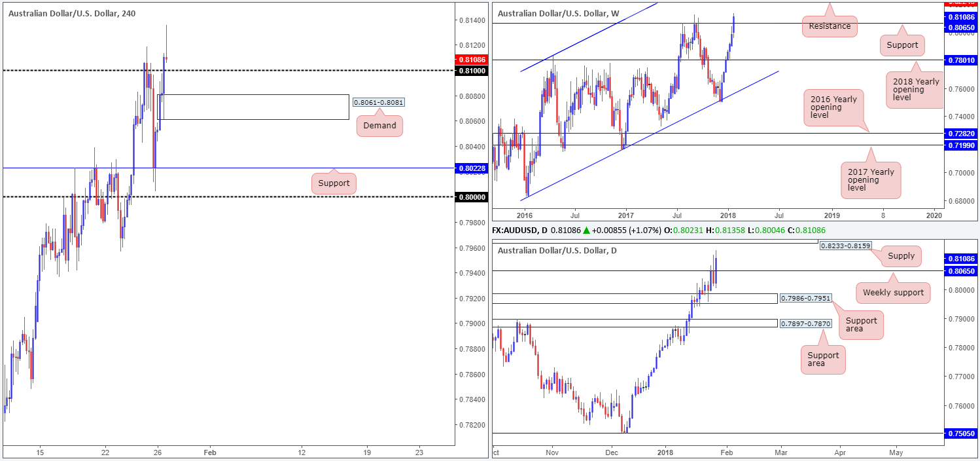The height and width of the screenshot is (461, 980).
Task: Select the 0.80228 support price label
Action: coord(471,168)
